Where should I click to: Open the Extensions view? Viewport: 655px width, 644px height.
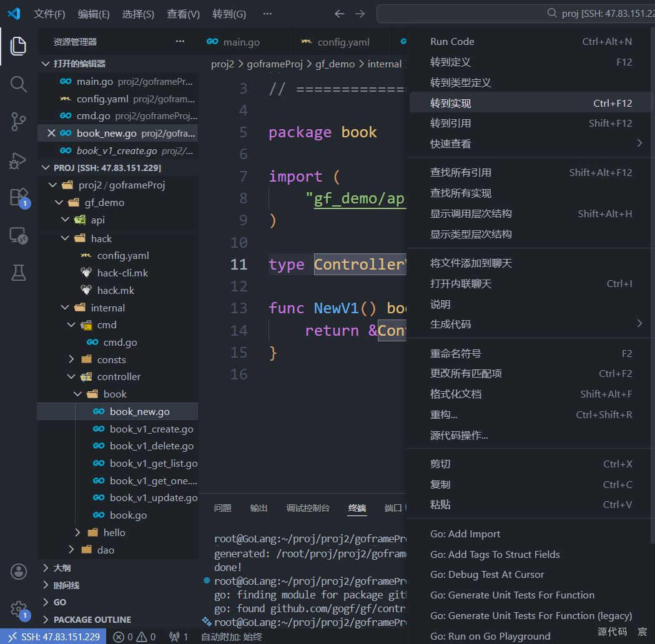point(18,197)
